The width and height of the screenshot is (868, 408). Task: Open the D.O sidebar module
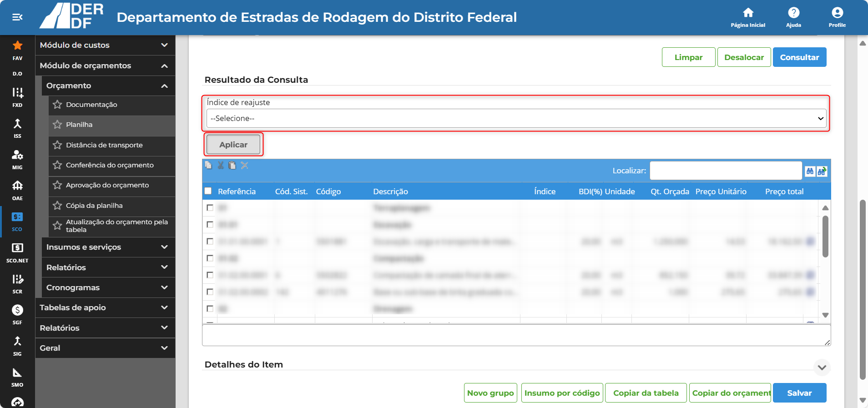coord(17,74)
